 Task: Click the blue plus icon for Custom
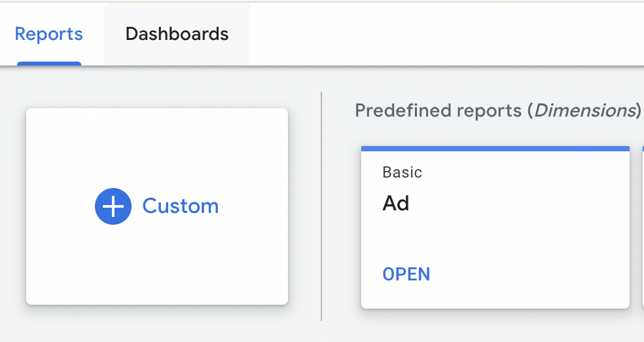113,206
